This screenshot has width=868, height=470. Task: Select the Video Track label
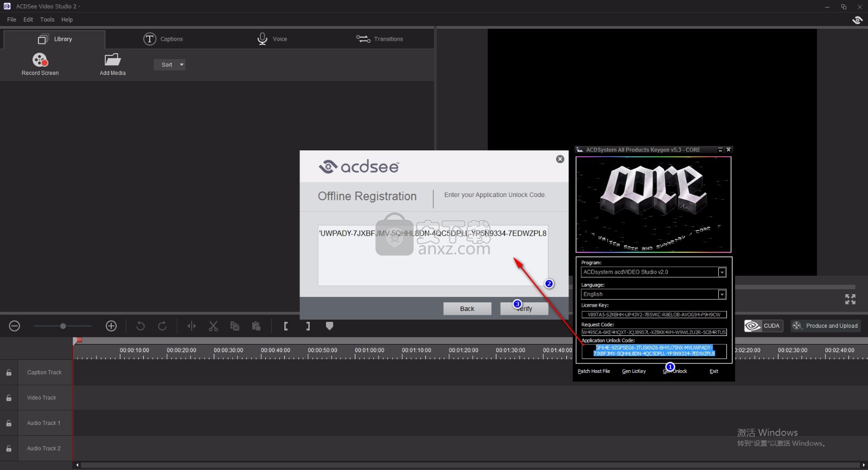tap(42, 398)
